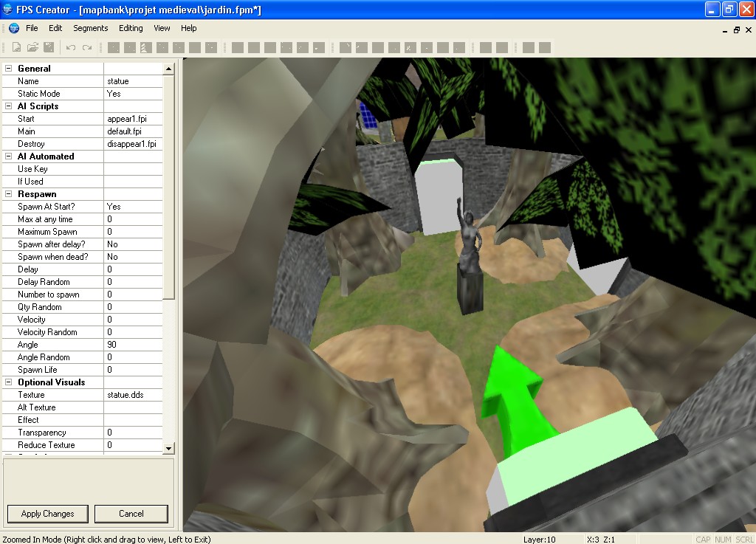Click the Open map folder icon

(32, 47)
